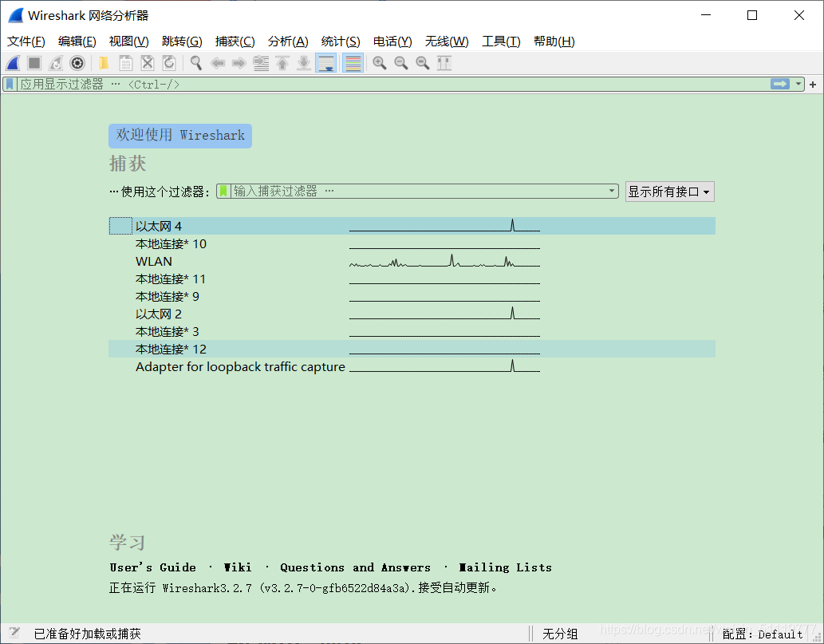
Task: Go to specified packet icon
Action: click(x=261, y=63)
